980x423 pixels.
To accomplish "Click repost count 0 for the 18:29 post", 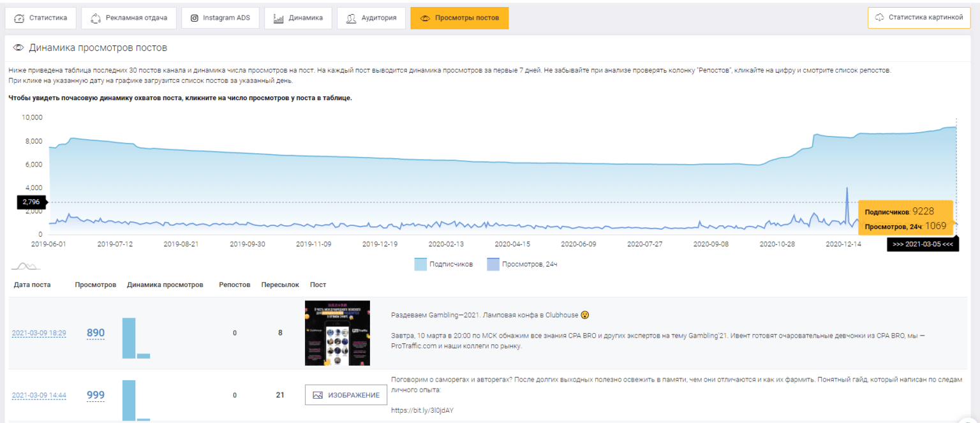I will click(235, 333).
